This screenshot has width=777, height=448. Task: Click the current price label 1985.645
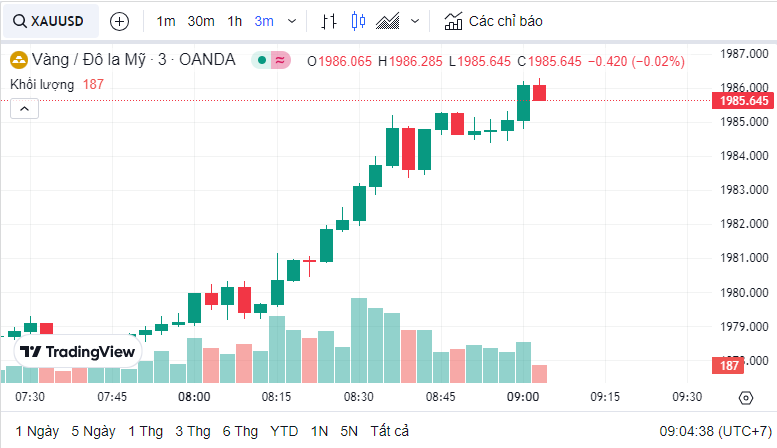(743, 101)
